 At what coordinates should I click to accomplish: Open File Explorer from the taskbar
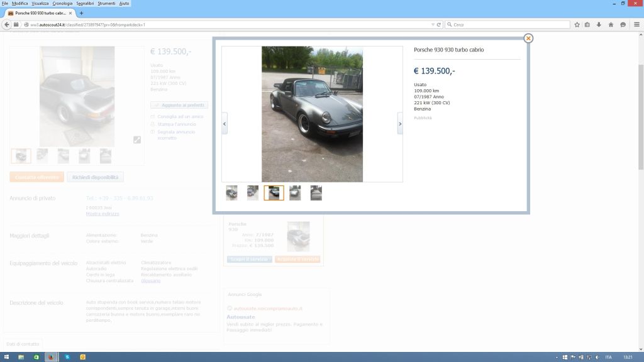(21, 357)
